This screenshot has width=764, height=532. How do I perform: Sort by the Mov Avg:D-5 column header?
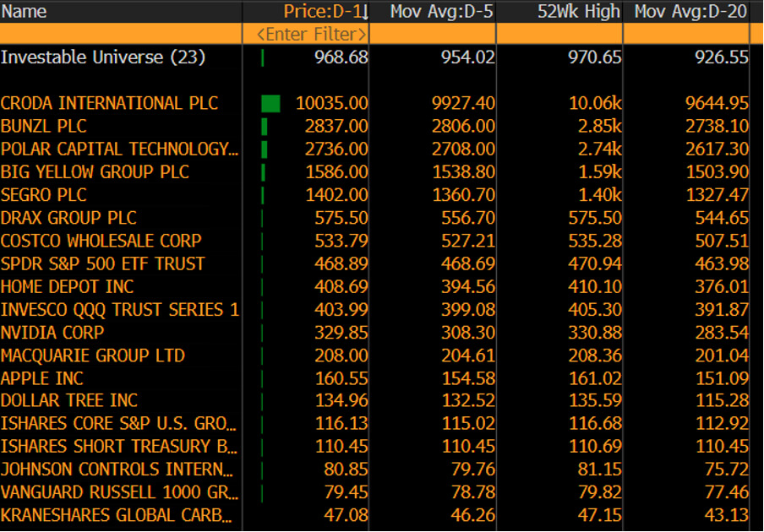tap(433, 11)
